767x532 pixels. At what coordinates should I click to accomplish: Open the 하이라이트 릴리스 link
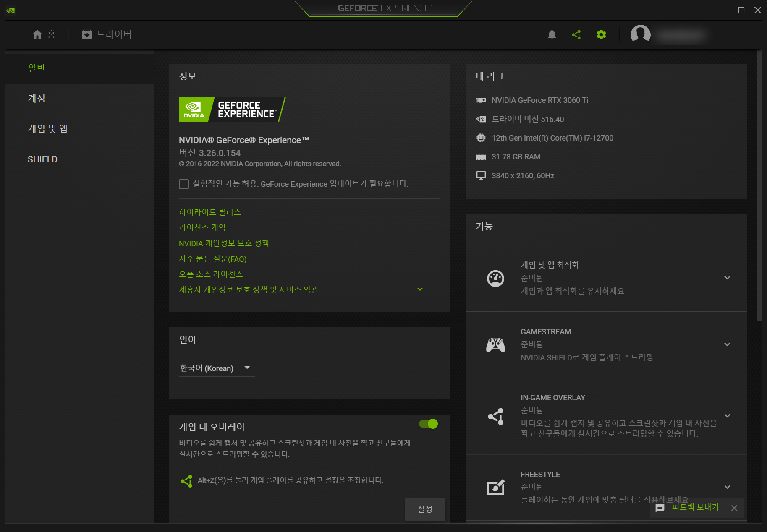(x=210, y=212)
